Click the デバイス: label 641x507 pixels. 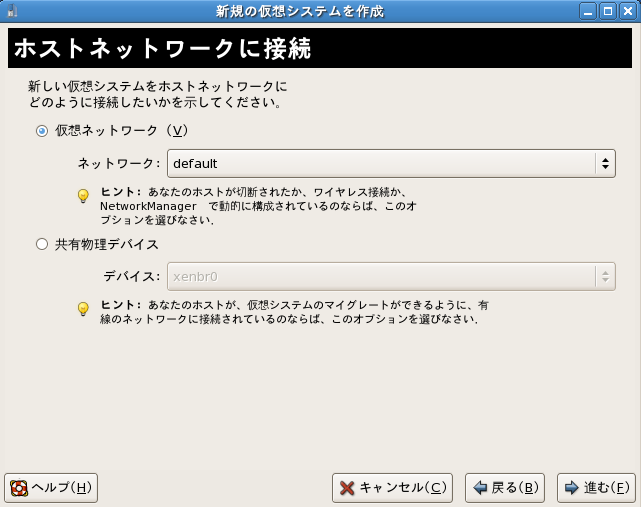[x=132, y=277]
